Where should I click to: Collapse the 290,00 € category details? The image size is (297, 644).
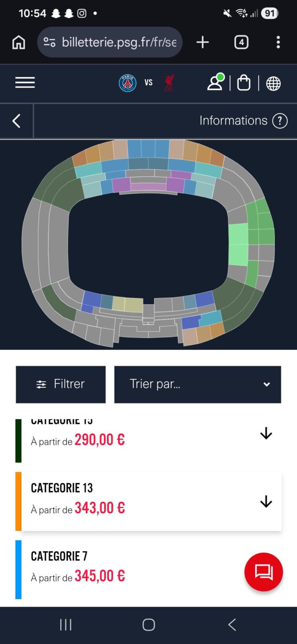pyautogui.click(x=266, y=433)
